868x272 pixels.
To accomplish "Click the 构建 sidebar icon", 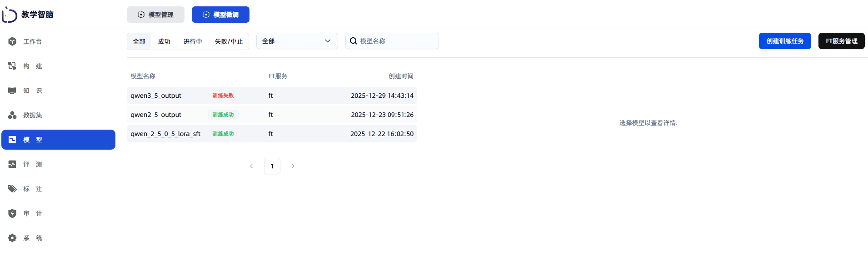I will tap(12, 66).
